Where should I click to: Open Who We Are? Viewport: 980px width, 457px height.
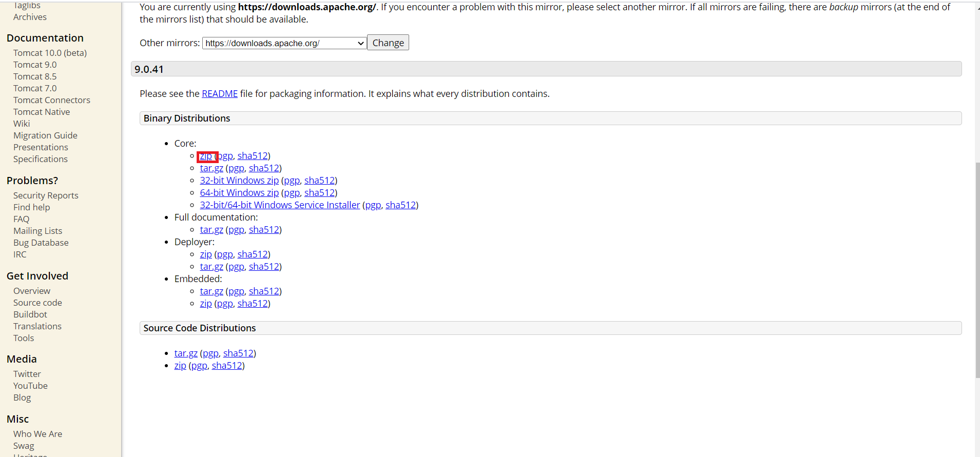[37, 434]
